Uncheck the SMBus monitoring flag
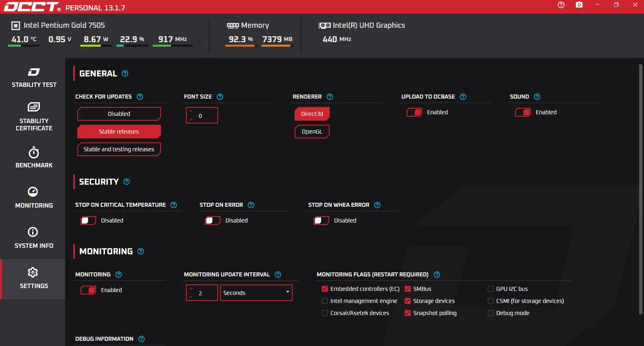644x346 pixels. 408,289
